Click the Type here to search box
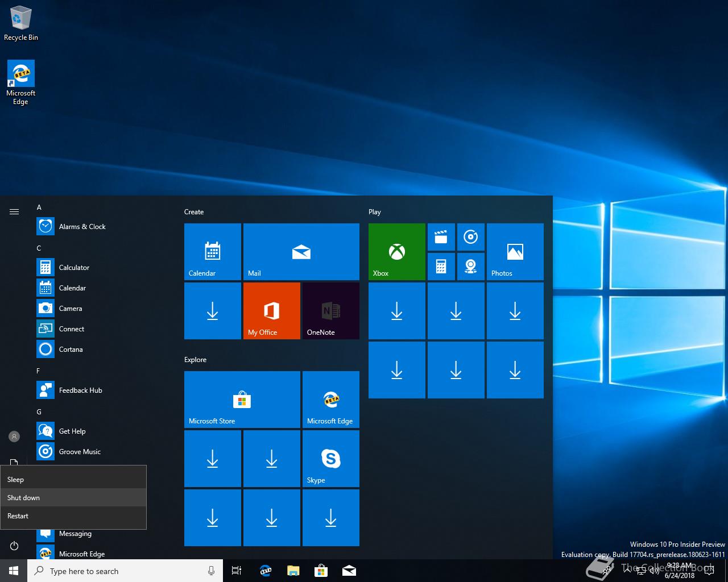 coord(125,571)
